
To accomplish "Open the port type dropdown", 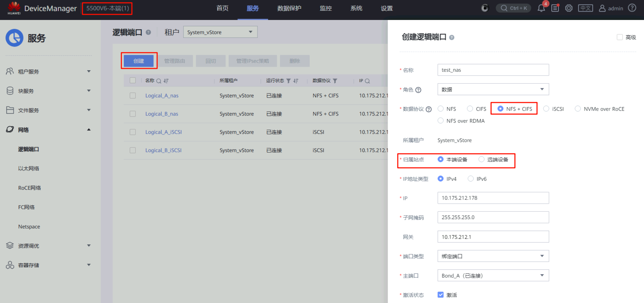I will (493, 256).
